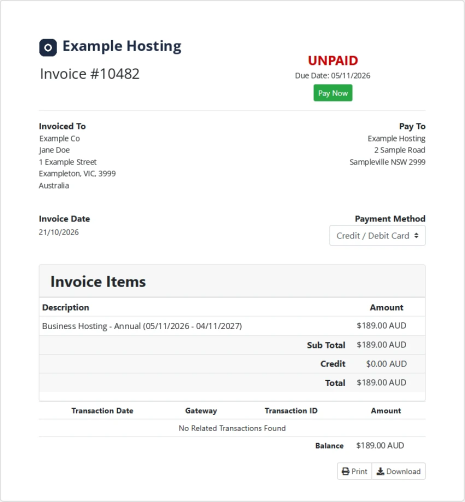Click the Invoiced To heading
Screen dimensions: 465x502
62,126
